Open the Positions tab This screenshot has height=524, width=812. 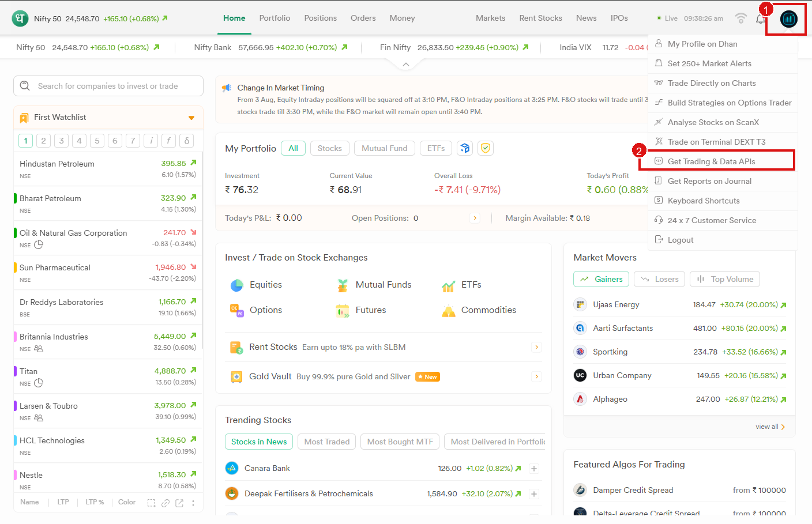321,18
